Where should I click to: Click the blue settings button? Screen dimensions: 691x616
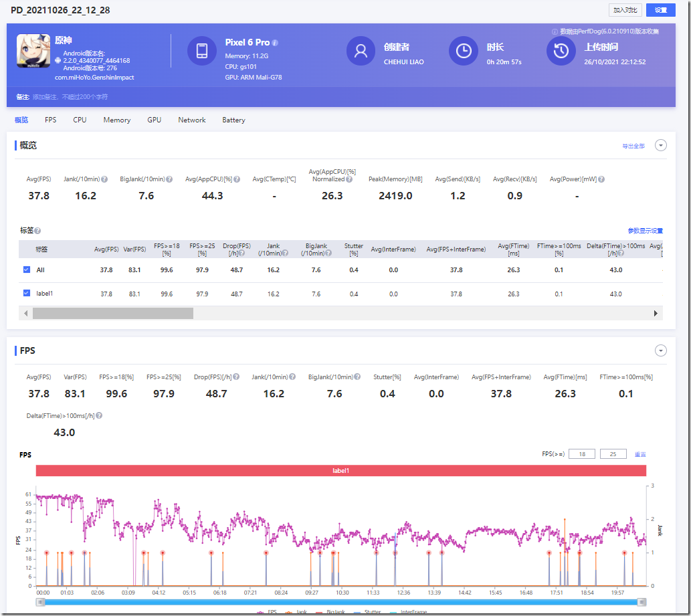[x=661, y=10]
